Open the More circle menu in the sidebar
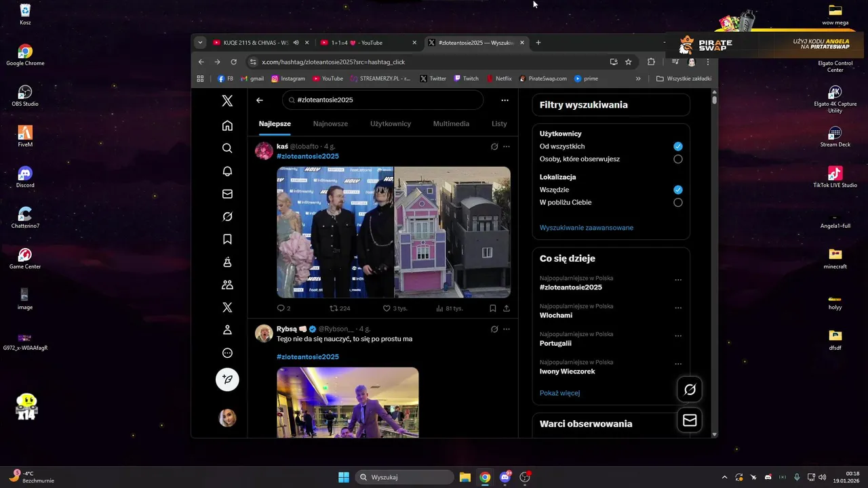 227,353
